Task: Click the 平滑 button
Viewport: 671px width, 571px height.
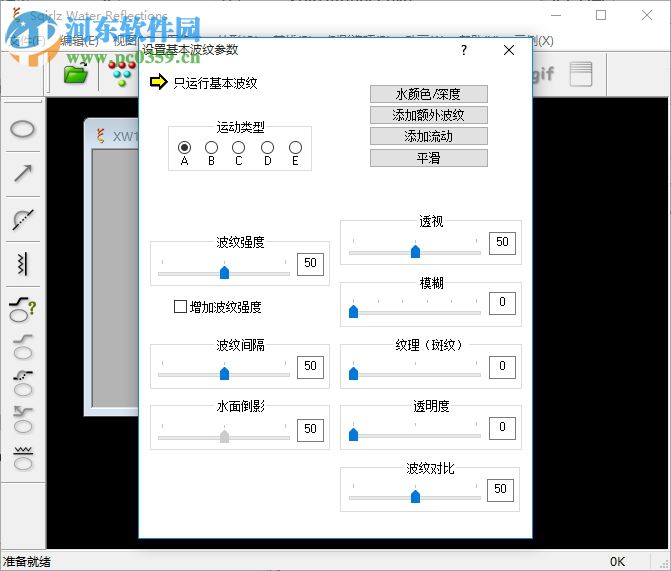Action: pos(428,158)
